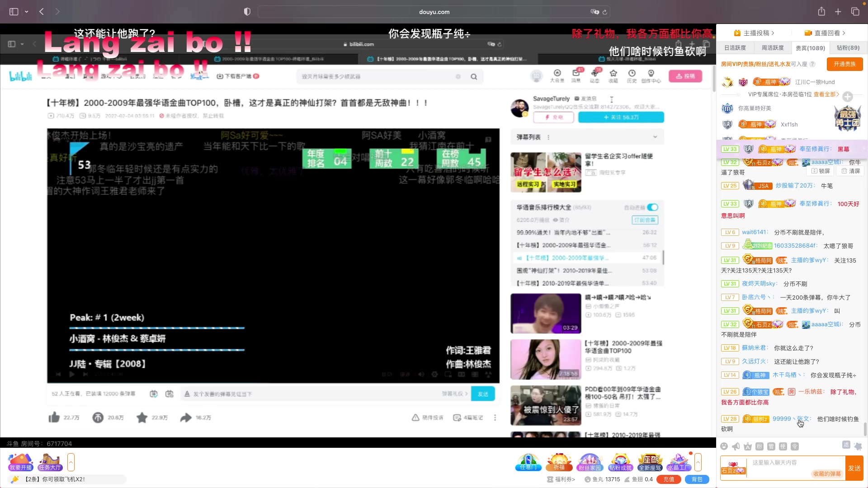Viewport: 868px width, 488px height.
Task: Follow SavageTurely with the 关注 button
Action: pos(621,117)
